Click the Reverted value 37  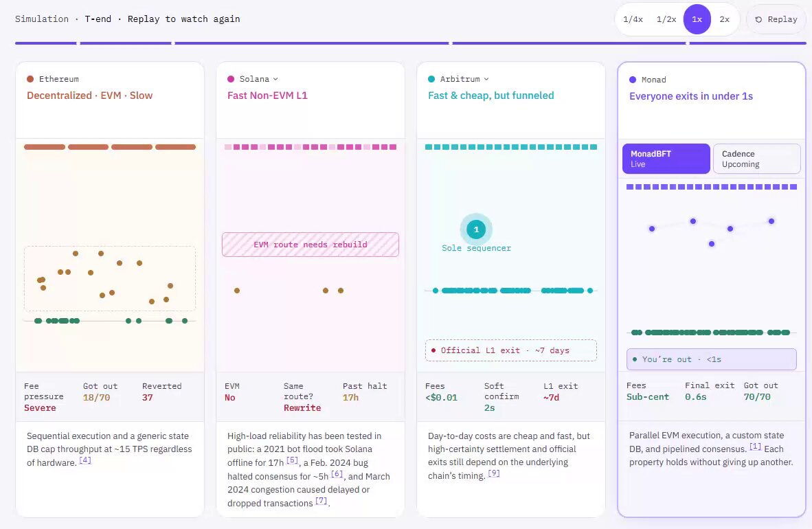(148, 397)
